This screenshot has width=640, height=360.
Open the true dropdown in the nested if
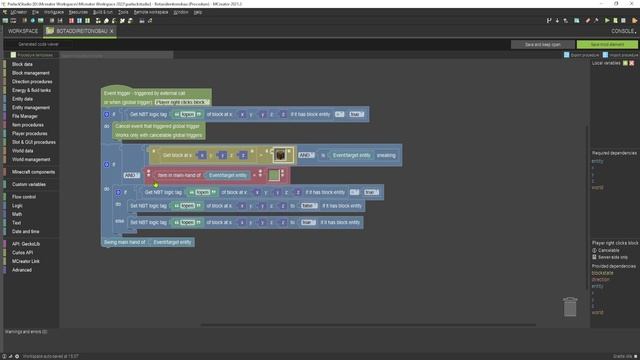[x=371, y=192]
